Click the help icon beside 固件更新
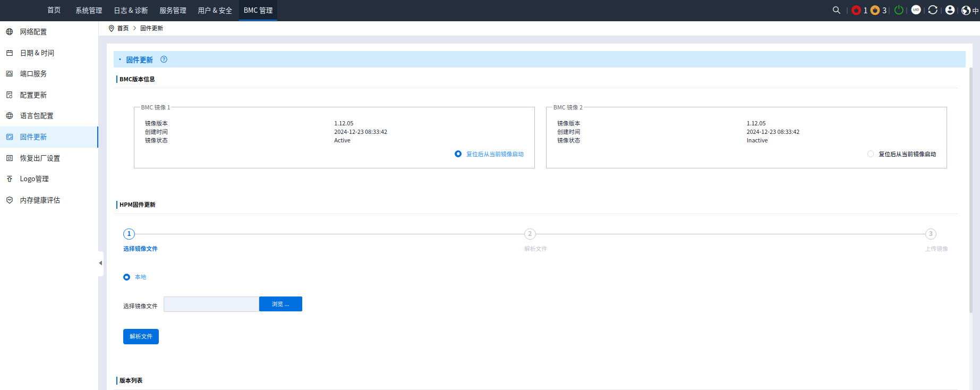 click(x=164, y=60)
